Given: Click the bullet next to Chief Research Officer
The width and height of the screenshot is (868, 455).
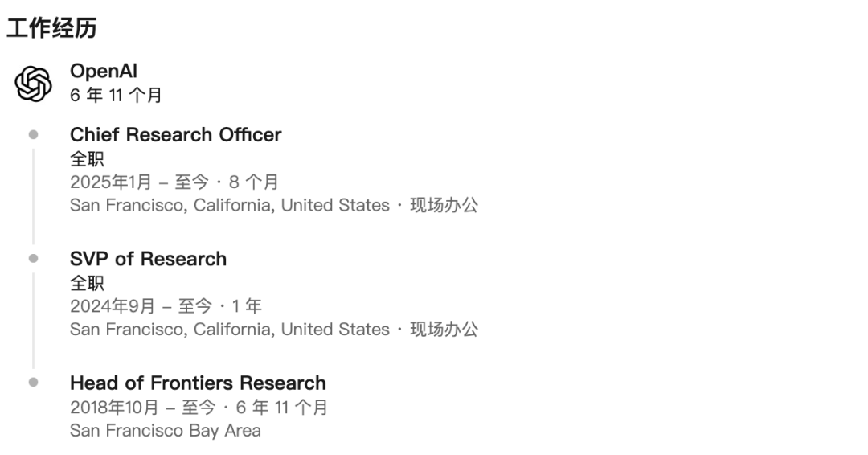Looking at the screenshot, I should (x=33, y=134).
